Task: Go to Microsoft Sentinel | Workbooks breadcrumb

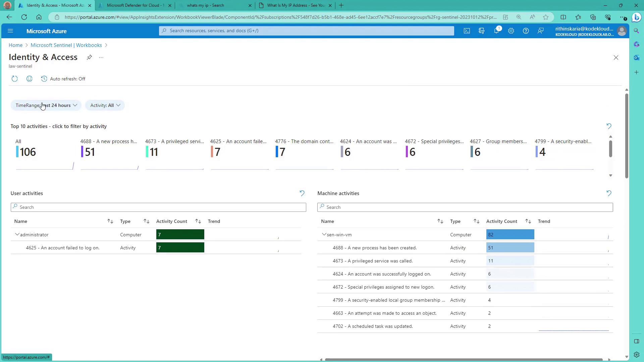Action: (66, 45)
